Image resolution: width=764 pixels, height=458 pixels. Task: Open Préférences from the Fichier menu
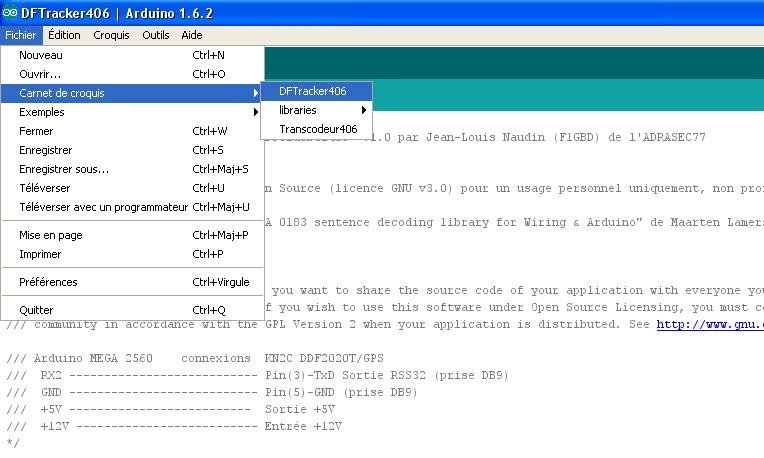coord(133,282)
